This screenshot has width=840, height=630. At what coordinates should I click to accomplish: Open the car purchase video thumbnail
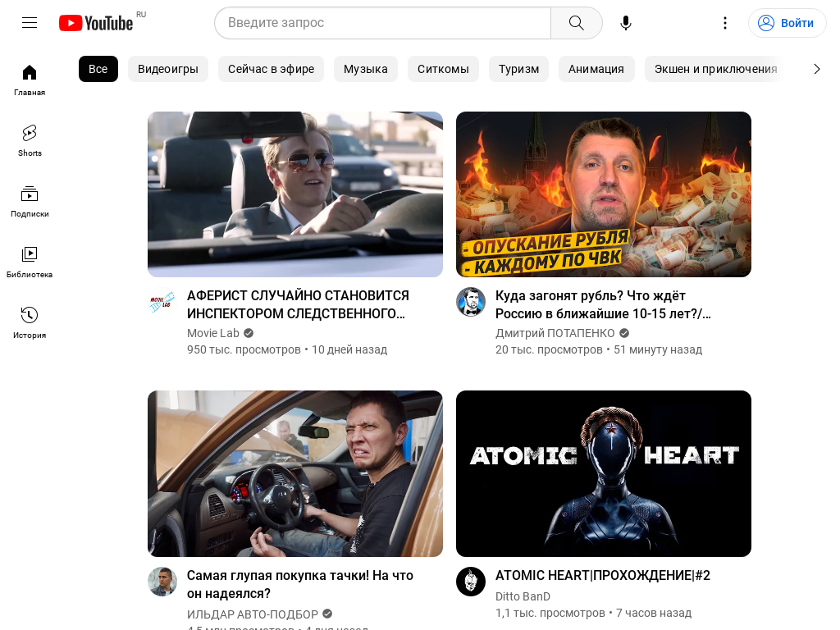(x=295, y=473)
